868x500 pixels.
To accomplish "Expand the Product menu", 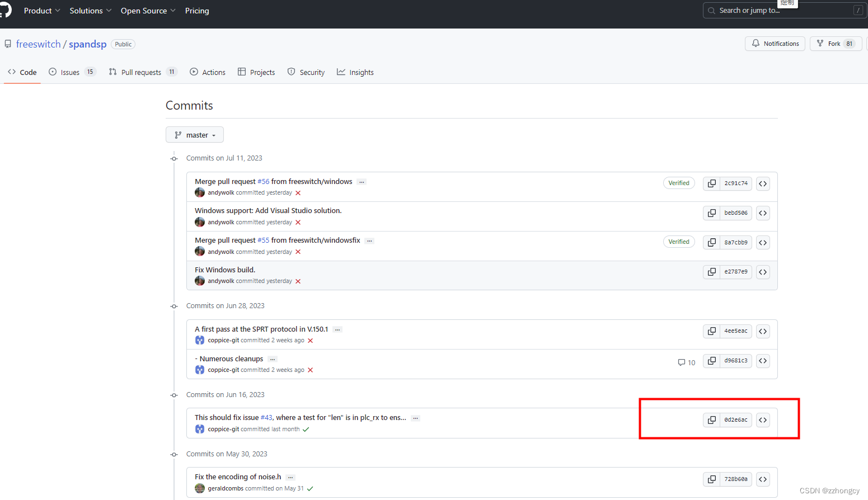I will tap(42, 11).
